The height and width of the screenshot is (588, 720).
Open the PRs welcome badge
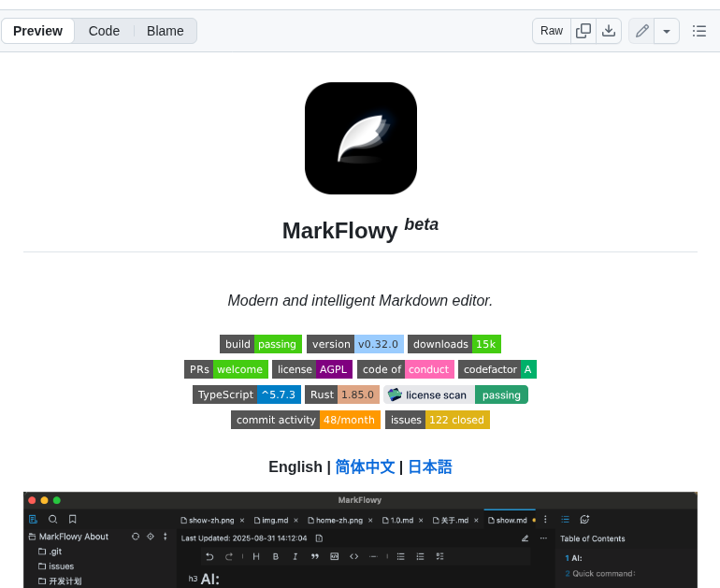(x=226, y=369)
